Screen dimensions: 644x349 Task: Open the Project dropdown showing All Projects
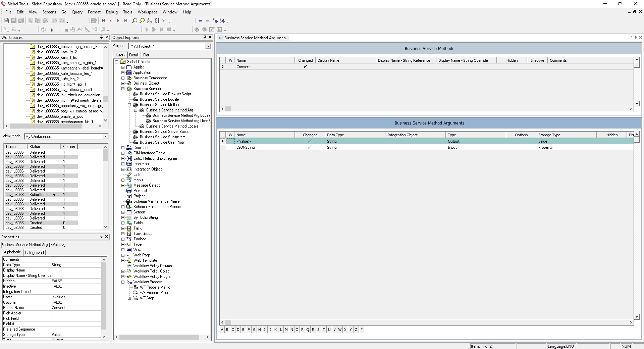point(208,46)
